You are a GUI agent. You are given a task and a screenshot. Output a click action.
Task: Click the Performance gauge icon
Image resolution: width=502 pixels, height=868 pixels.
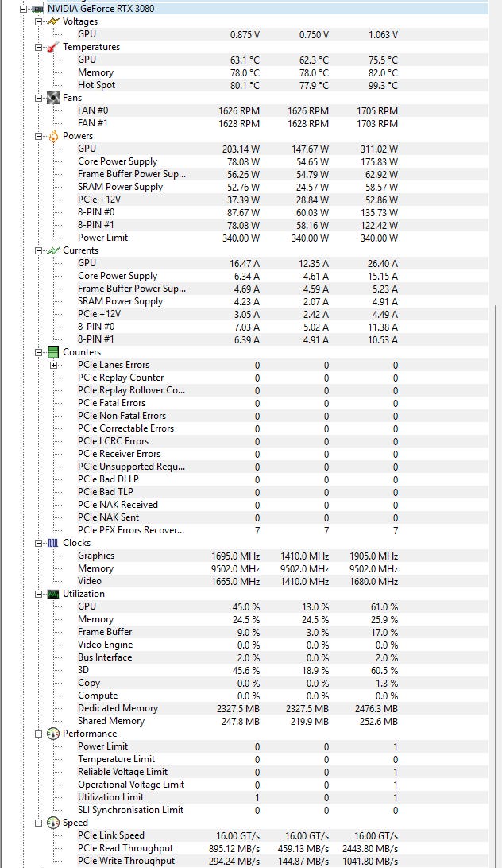53,734
